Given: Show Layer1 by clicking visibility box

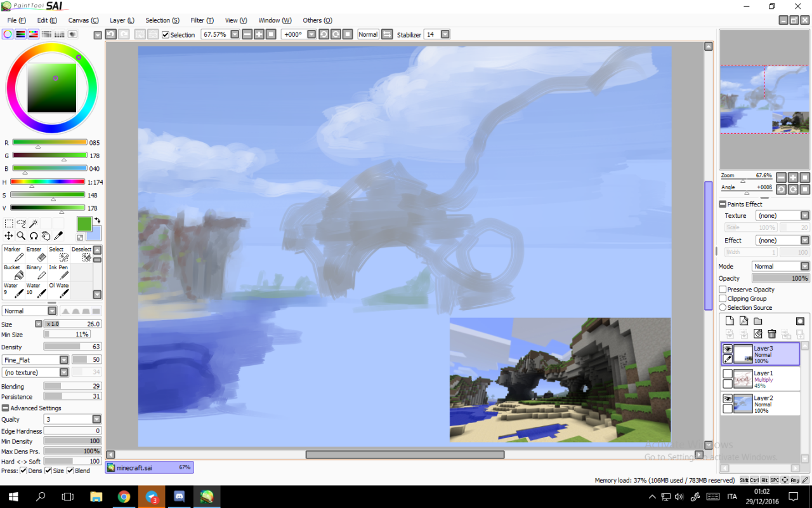Looking at the screenshot, I should (x=728, y=374).
